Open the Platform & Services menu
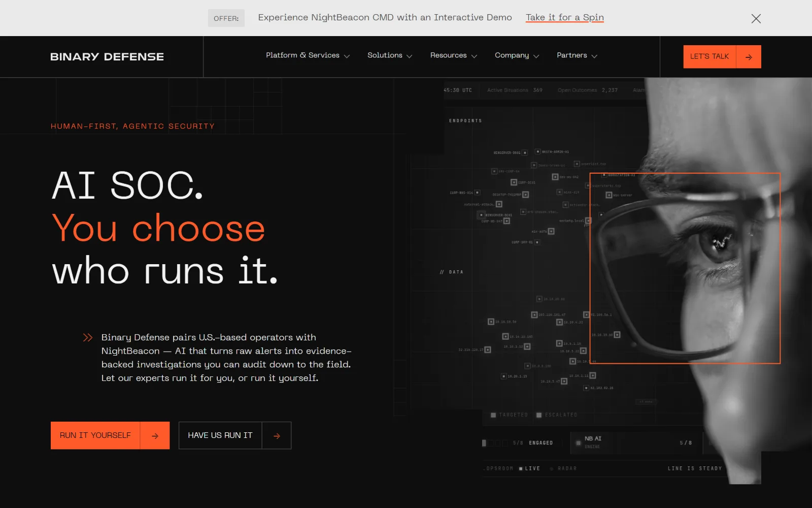The image size is (812, 508). click(x=302, y=55)
